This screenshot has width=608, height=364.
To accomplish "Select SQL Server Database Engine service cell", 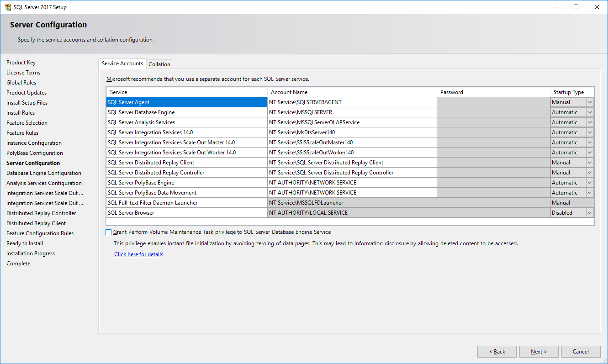I will click(x=187, y=112).
